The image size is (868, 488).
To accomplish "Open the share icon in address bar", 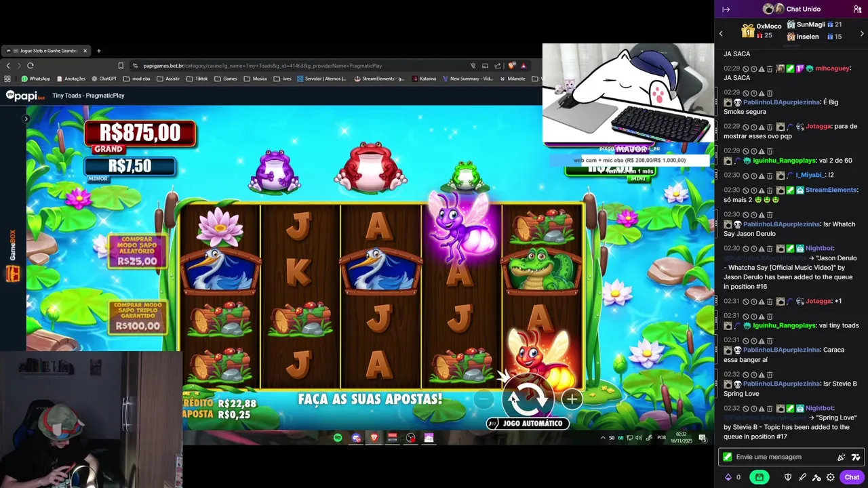I will click(x=498, y=66).
